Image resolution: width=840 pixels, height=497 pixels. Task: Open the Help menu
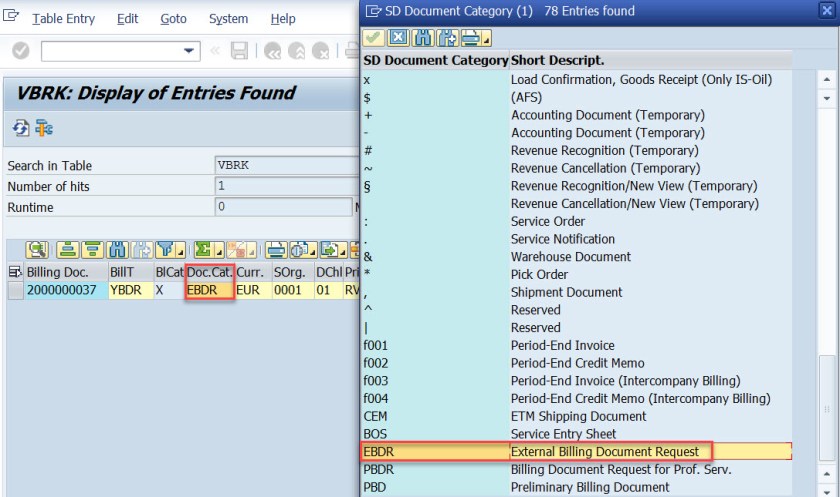click(283, 19)
